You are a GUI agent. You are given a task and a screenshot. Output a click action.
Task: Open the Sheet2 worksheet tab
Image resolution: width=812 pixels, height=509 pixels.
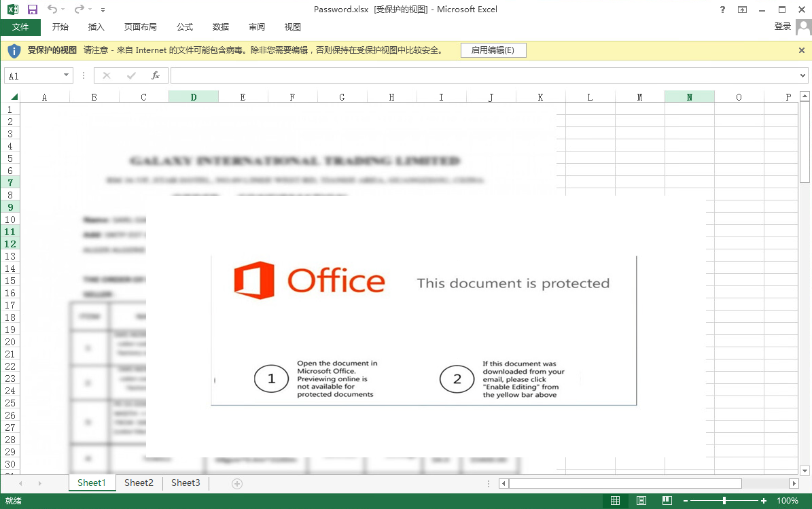139,482
